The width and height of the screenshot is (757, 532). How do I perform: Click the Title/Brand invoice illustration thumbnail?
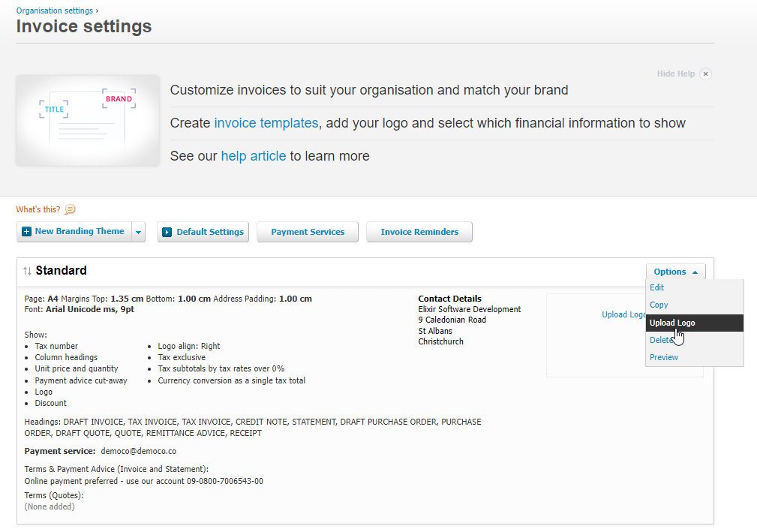coord(88,120)
